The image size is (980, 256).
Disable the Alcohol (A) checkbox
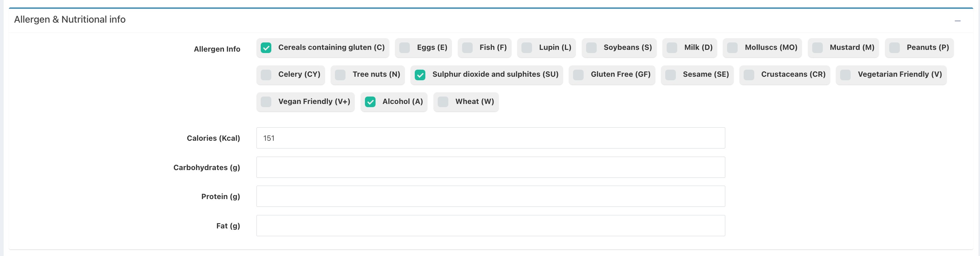pyautogui.click(x=370, y=102)
